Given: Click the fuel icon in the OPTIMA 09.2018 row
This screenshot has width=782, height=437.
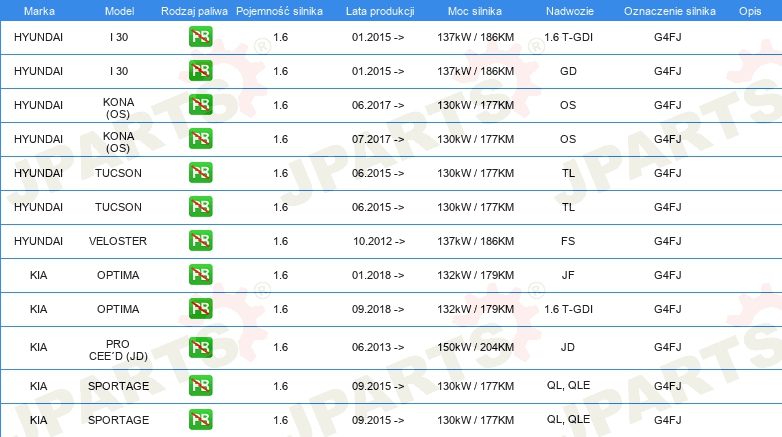Looking at the screenshot, I should pyautogui.click(x=200, y=308).
